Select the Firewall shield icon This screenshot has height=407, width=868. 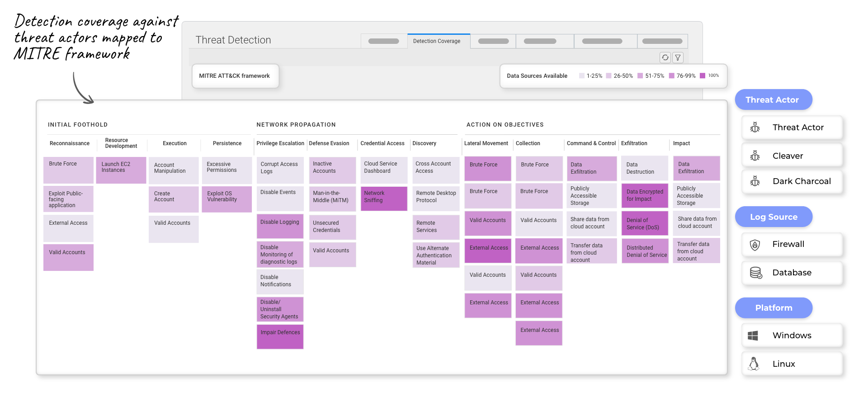[755, 245]
